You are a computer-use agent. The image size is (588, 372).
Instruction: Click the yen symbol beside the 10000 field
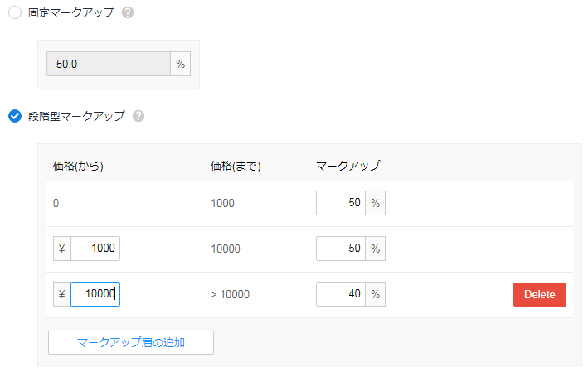(x=62, y=294)
